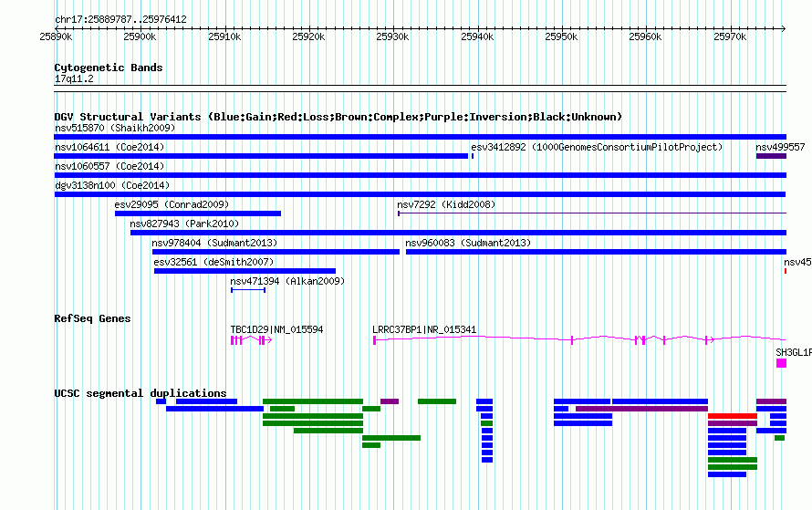Click TBC1D29|NM_015594 gene label
The width and height of the screenshot is (812, 510).
click(277, 329)
